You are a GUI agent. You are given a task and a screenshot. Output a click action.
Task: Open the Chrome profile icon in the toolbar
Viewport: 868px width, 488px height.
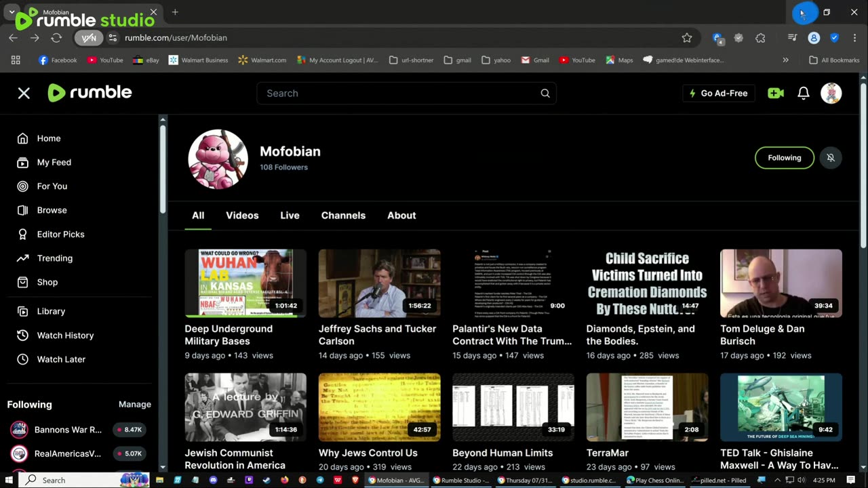(814, 38)
